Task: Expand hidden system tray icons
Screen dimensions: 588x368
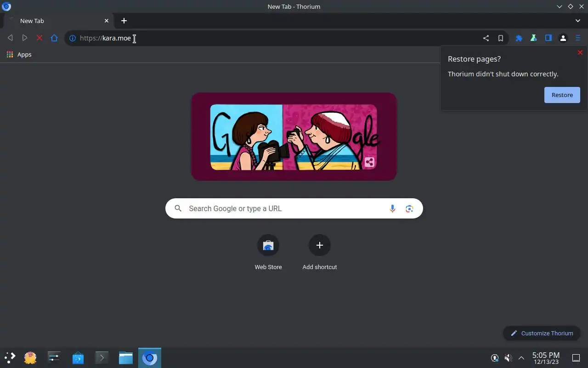Action: pyautogui.click(x=521, y=358)
